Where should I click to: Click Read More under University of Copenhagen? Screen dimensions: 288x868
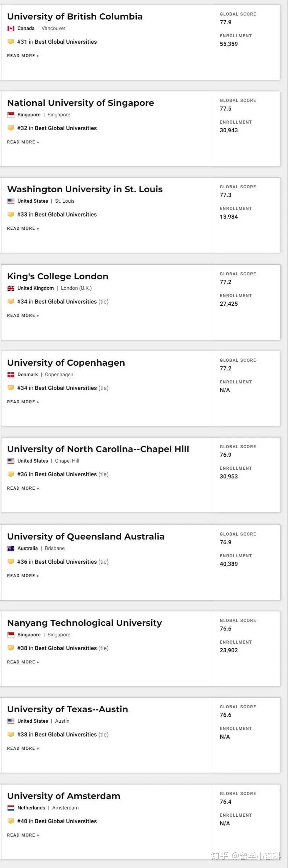coord(23,402)
